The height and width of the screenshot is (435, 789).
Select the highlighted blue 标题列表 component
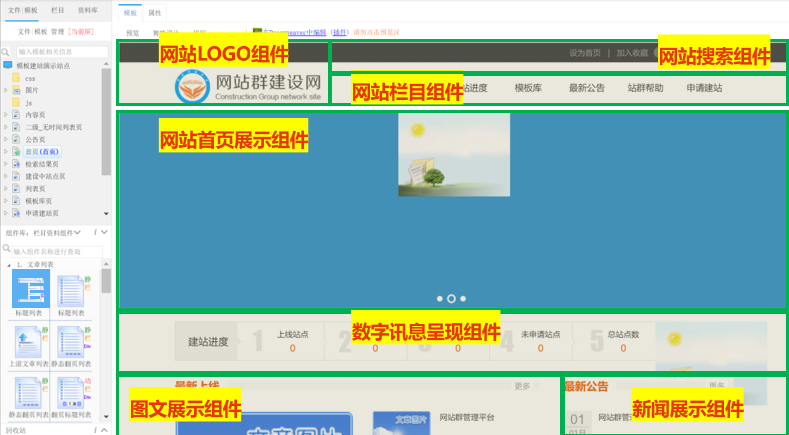click(x=31, y=288)
